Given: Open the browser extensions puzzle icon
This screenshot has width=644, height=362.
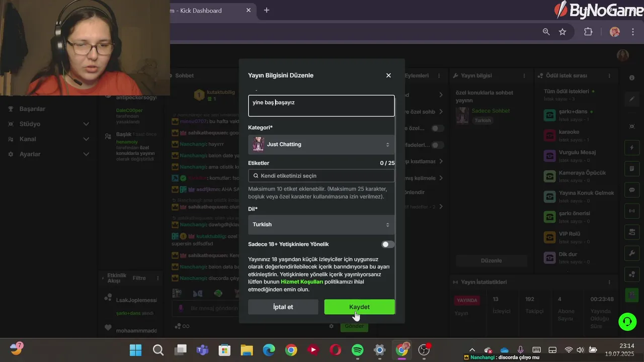Looking at the screenshot, I should tap(588, 32).
